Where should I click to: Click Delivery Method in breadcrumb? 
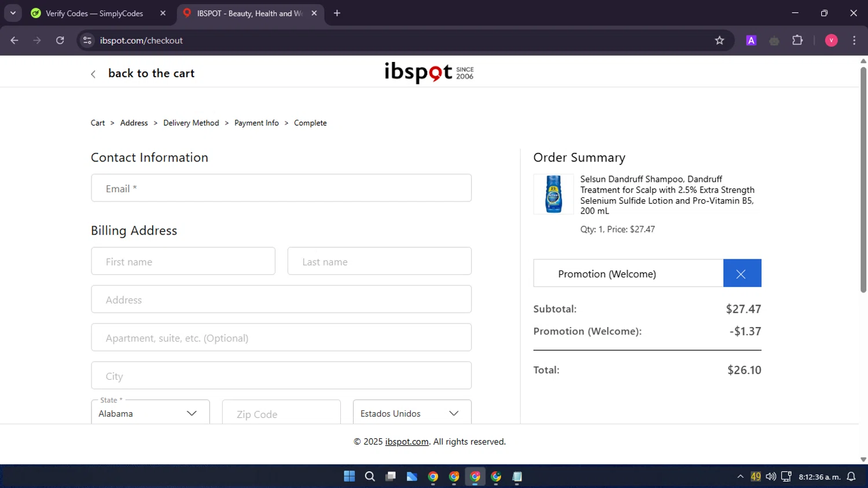point(191,123)
